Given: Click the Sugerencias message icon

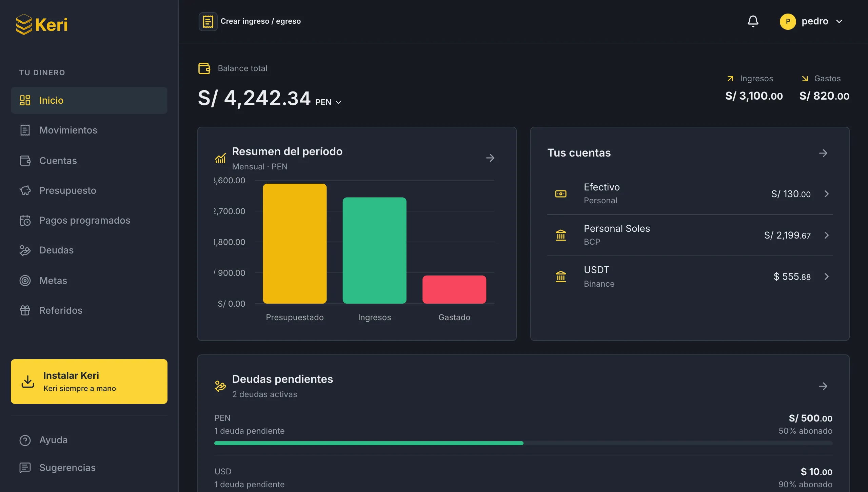Looking at the screenshot, I should (x=25, y=468).
